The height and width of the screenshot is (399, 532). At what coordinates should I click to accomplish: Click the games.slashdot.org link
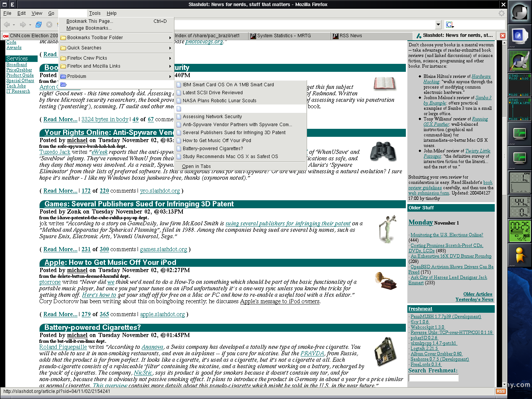(x=164, y=250)
